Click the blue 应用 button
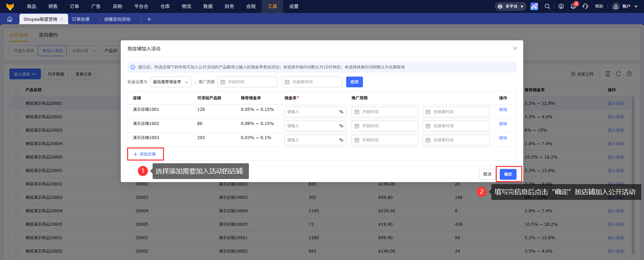This screenshot has height=260, width=644. tap(355, 82)
